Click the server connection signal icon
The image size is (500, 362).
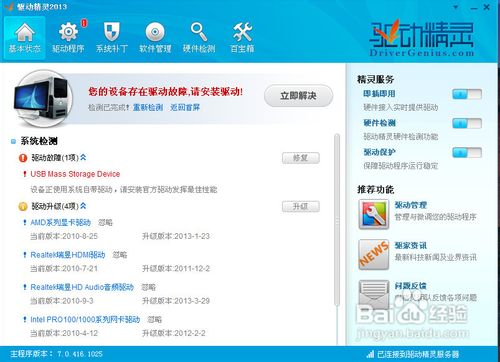(370, 354)
